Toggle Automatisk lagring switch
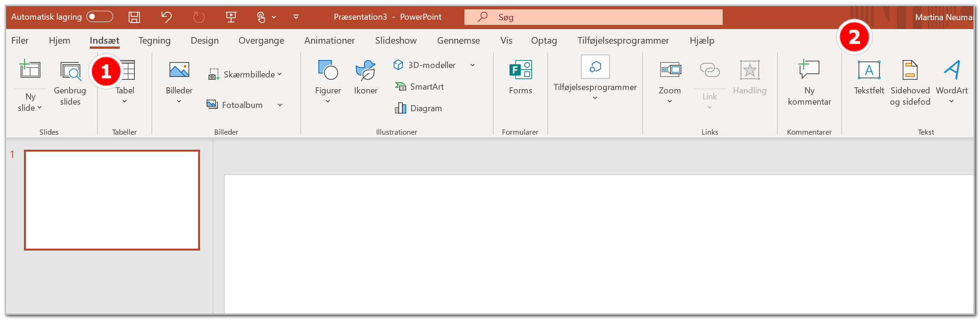This screenshot has height=320, width=980. pyautogui.click(x=100, y=17)
